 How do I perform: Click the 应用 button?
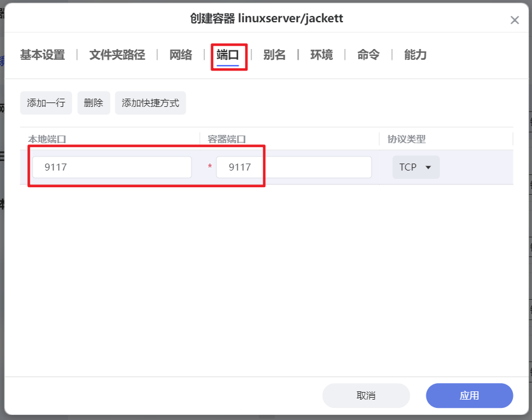point(470,395)
